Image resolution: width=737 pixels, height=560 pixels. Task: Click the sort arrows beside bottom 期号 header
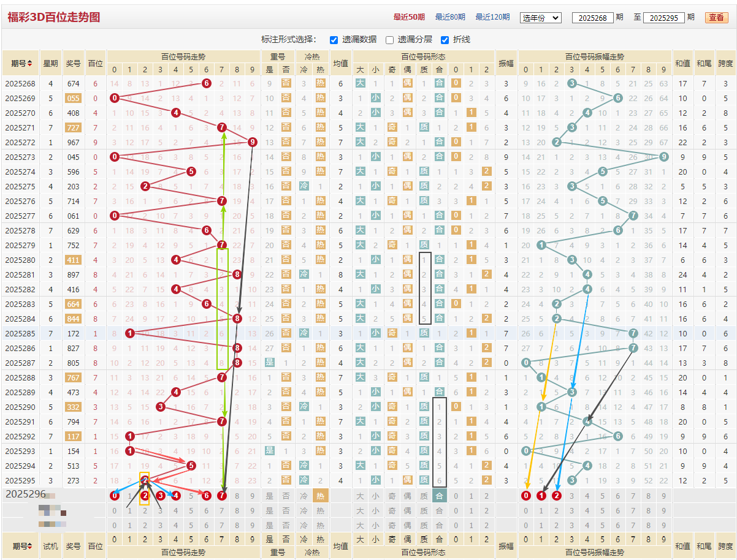click(29, 546)
